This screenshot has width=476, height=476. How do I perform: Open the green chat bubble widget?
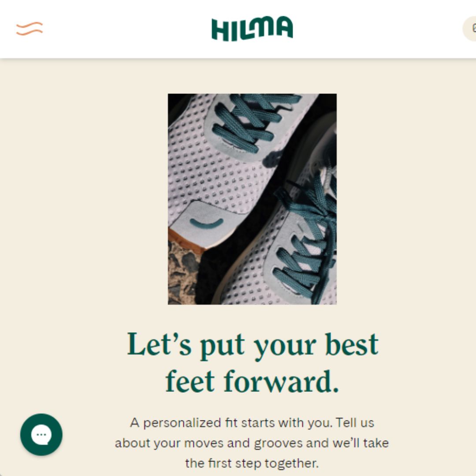[x=41, y=435]
